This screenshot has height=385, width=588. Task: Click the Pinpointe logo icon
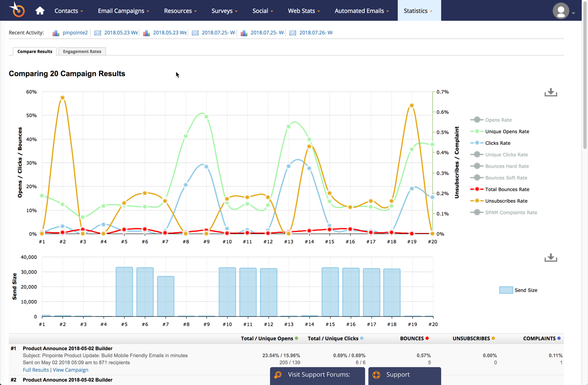point(17,10)
